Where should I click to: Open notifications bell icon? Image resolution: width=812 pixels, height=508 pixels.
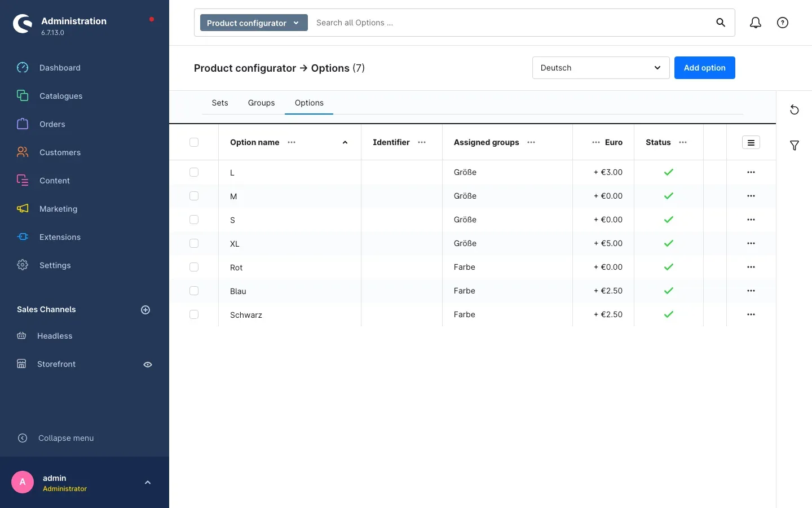click(x=756, y=23)
